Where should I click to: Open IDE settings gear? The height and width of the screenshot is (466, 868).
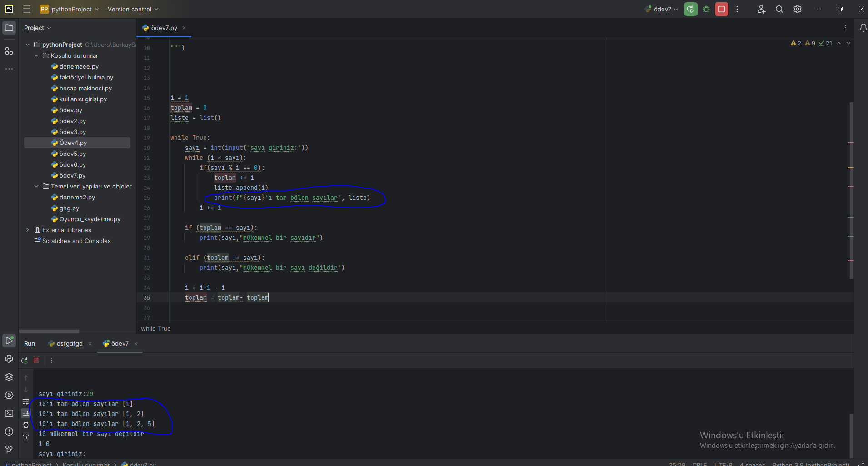(x=798, y=9)
